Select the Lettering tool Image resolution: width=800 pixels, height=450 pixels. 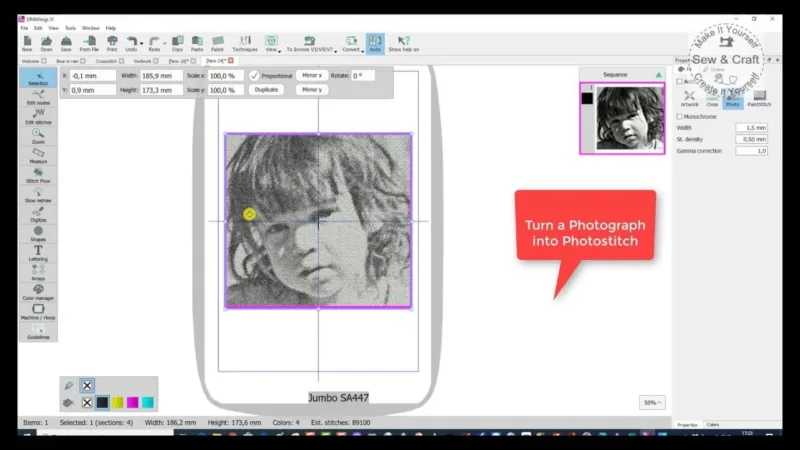(x=38, y=253)
